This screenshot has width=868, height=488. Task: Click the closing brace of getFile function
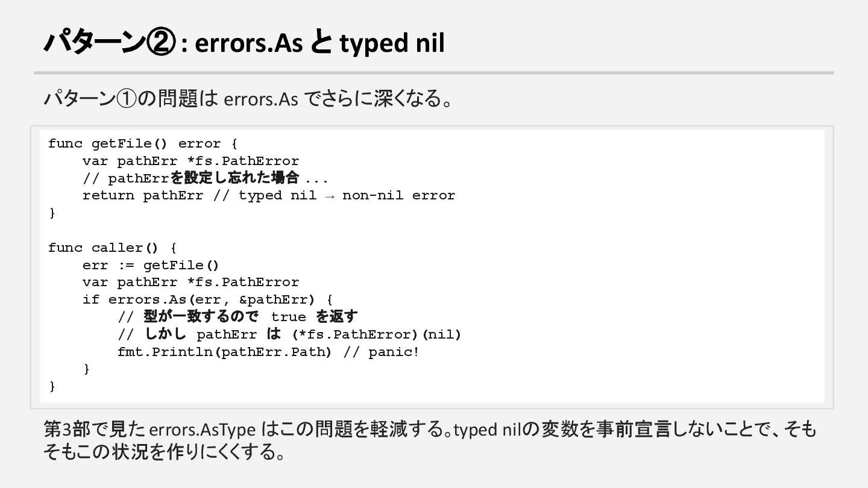(52, 213)
